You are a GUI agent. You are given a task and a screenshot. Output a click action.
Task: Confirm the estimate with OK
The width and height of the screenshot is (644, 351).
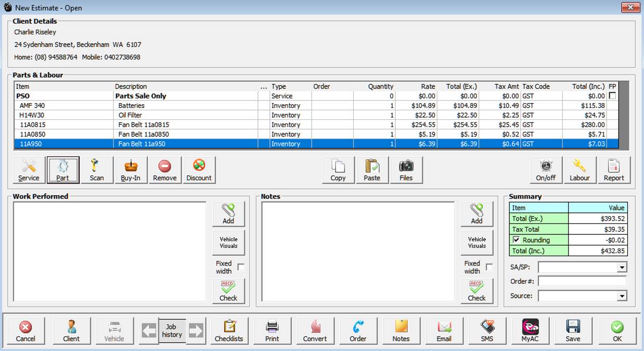(x=617, y=331)
